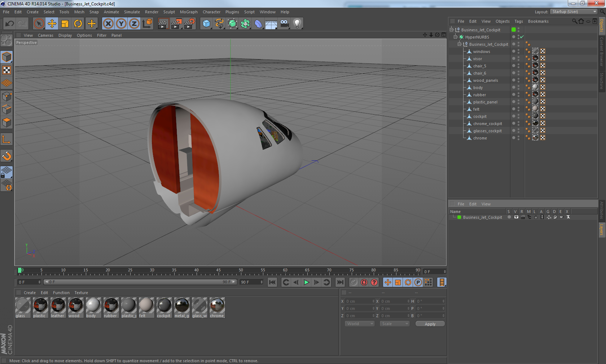Switch to Layers side tab
Viewport: 606px width, 364px height.
(x=602, y=229)
